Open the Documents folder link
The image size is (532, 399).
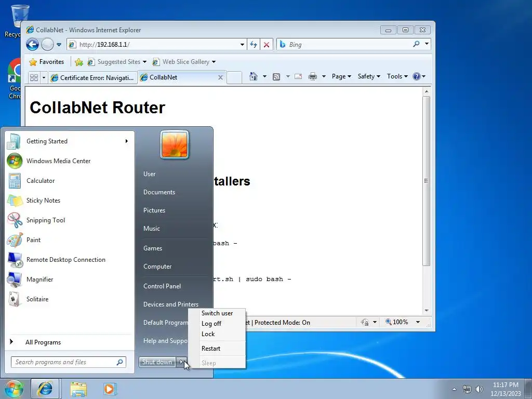[159, 192]
